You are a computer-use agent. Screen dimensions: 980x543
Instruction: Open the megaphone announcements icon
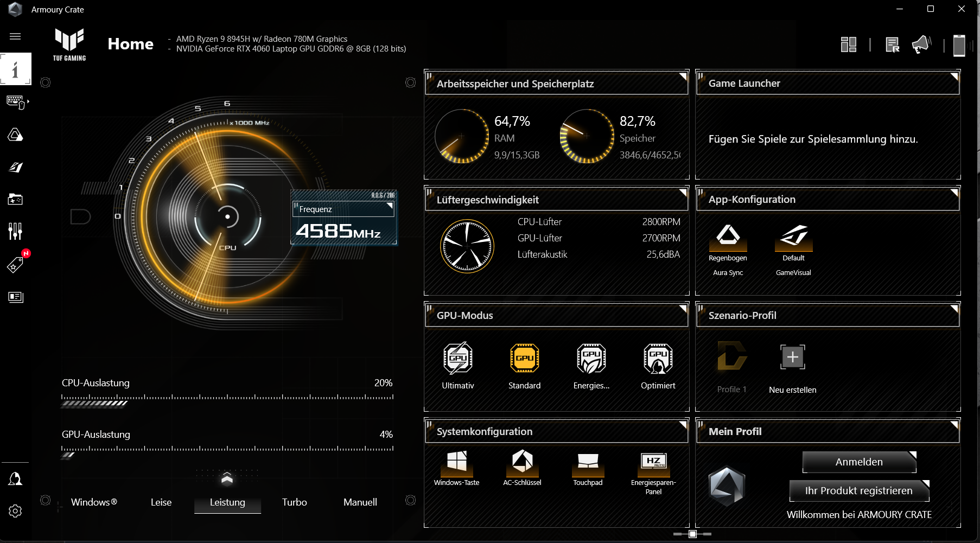tap(921, 44)
